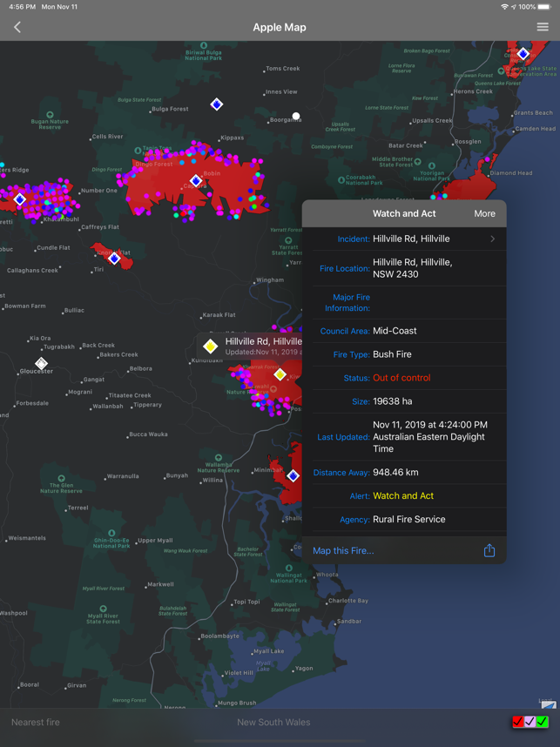Click Innes View label on map

[281, 92]
